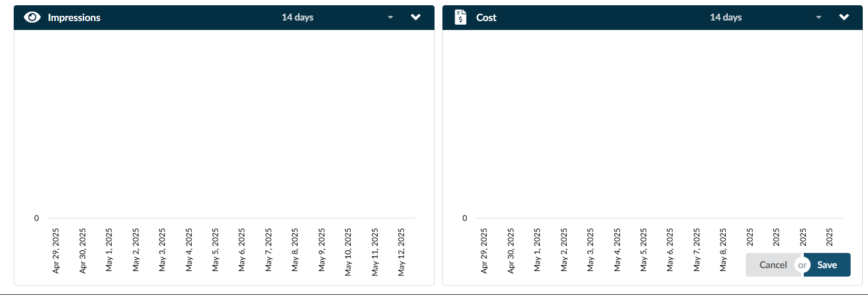
Task: Click the Apr 30, 2025 label in Impressions chart
Action: [82, 251]
